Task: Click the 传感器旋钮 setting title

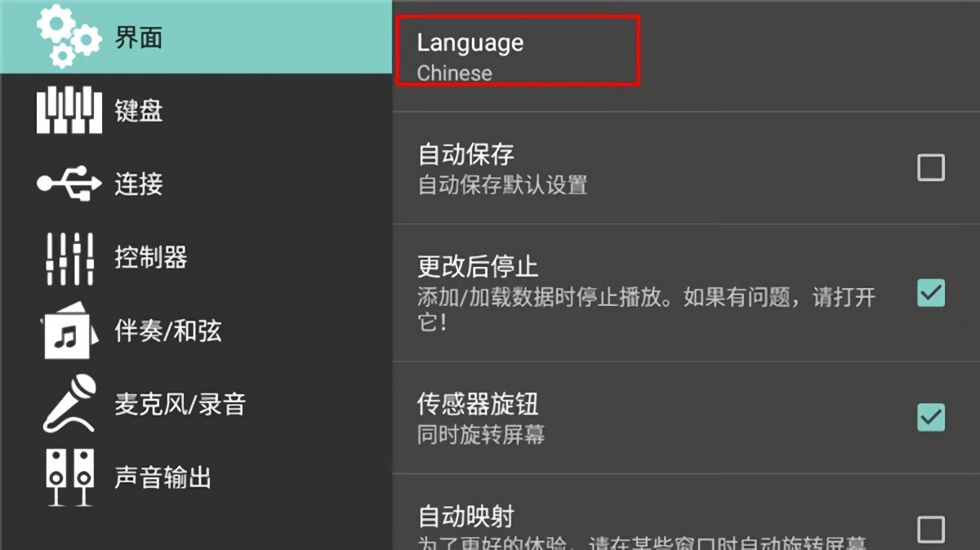Action: click(x=479, y=404)
